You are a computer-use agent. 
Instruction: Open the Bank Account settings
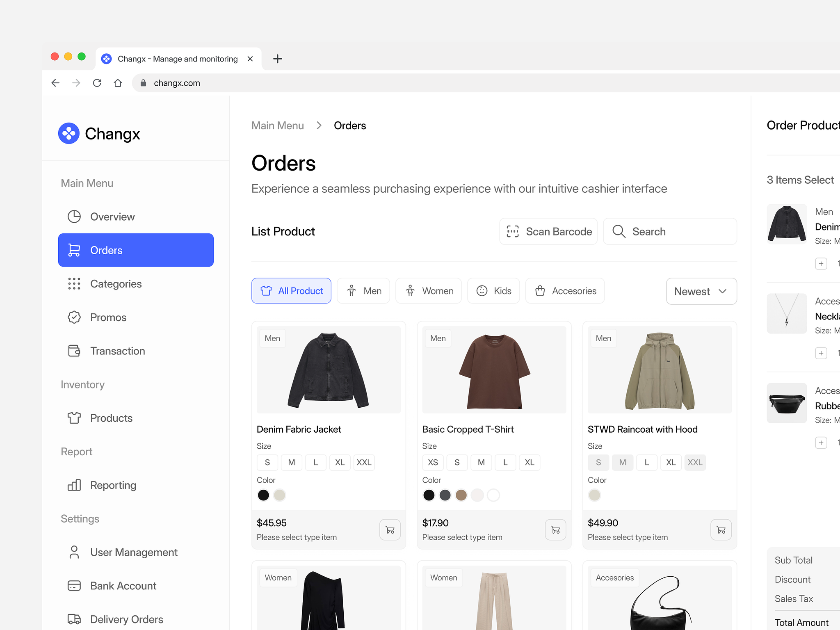123,586
